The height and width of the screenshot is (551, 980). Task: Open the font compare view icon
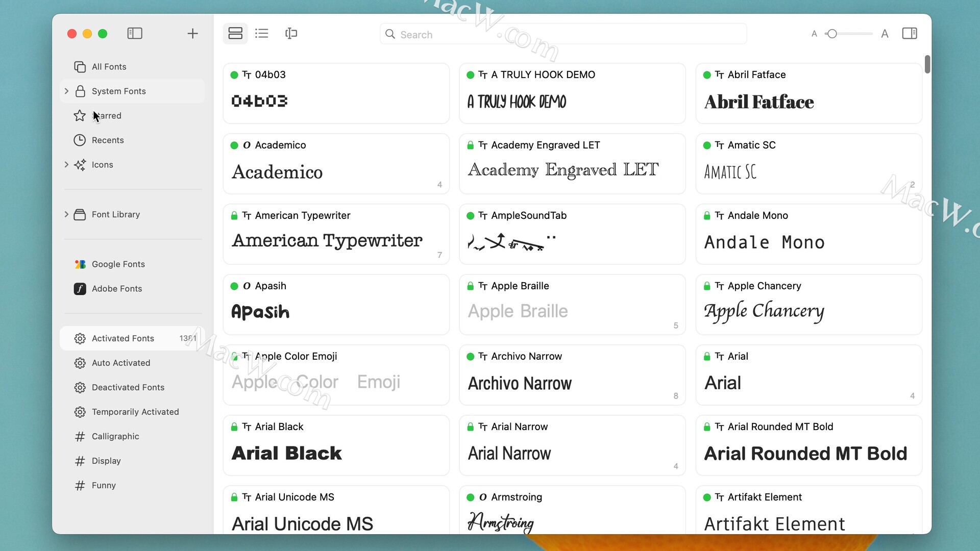(291, 34)
